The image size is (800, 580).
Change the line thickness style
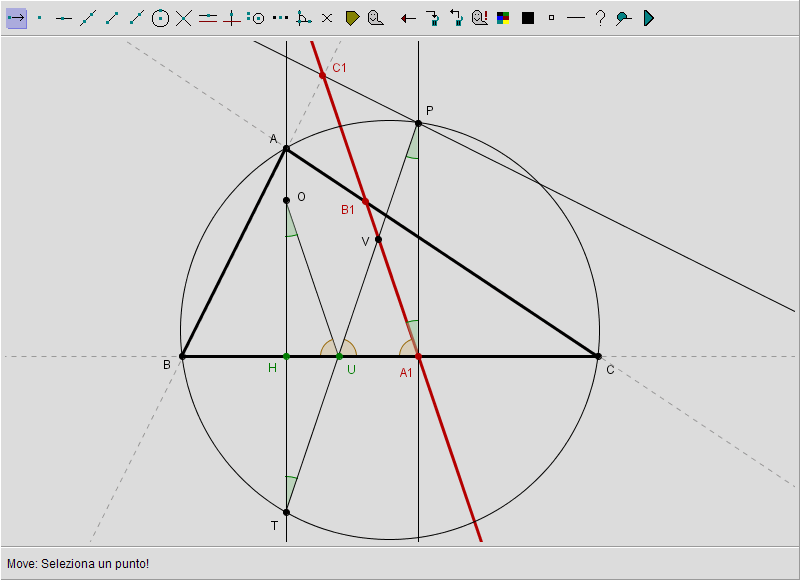(x=576, y=18)
